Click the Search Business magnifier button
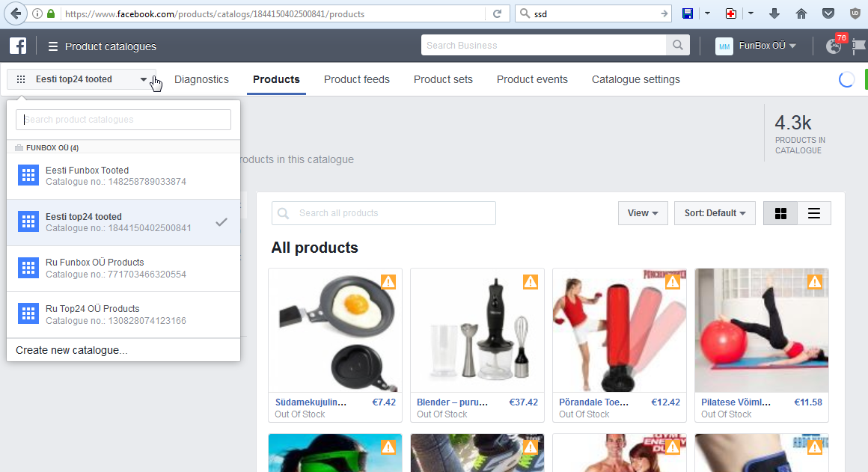868x472 pixels. point(678,46)
